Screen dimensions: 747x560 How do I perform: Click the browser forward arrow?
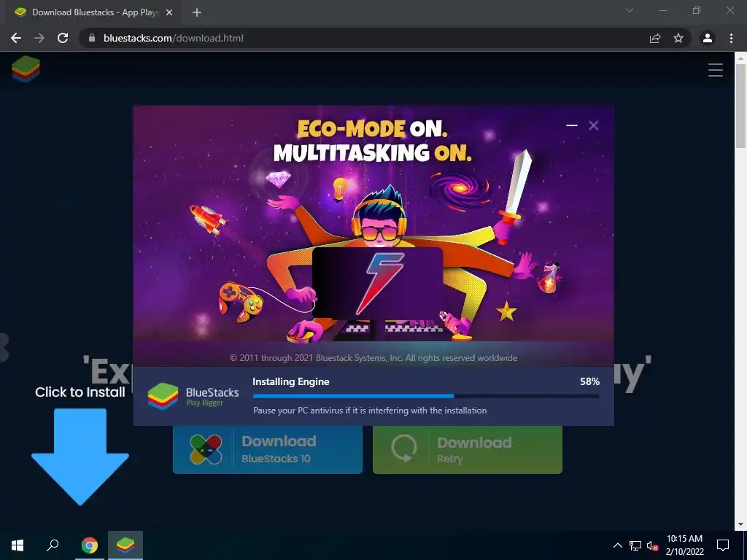[39, 38]
